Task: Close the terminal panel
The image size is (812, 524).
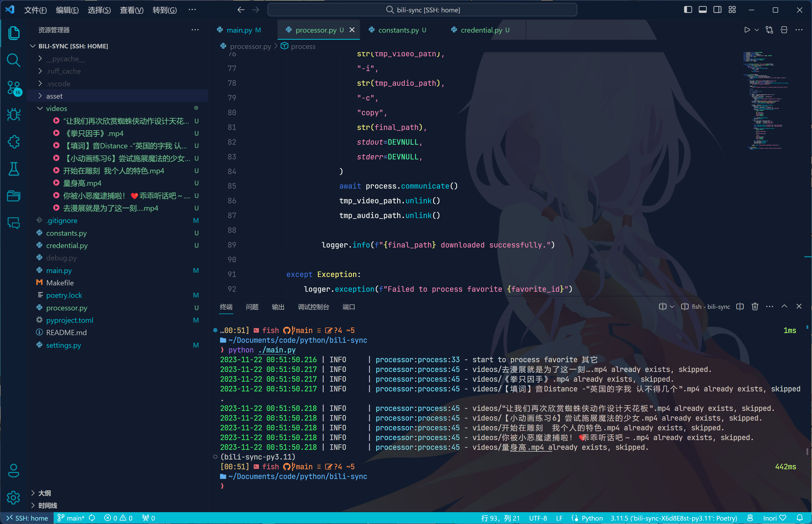Action: [x=799, y=306]
